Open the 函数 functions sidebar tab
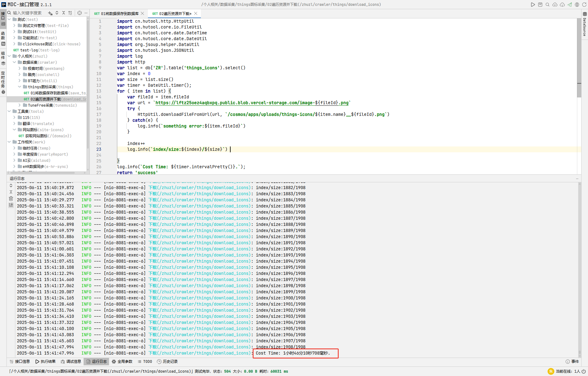The image size is (588, 376). point(3,38)
